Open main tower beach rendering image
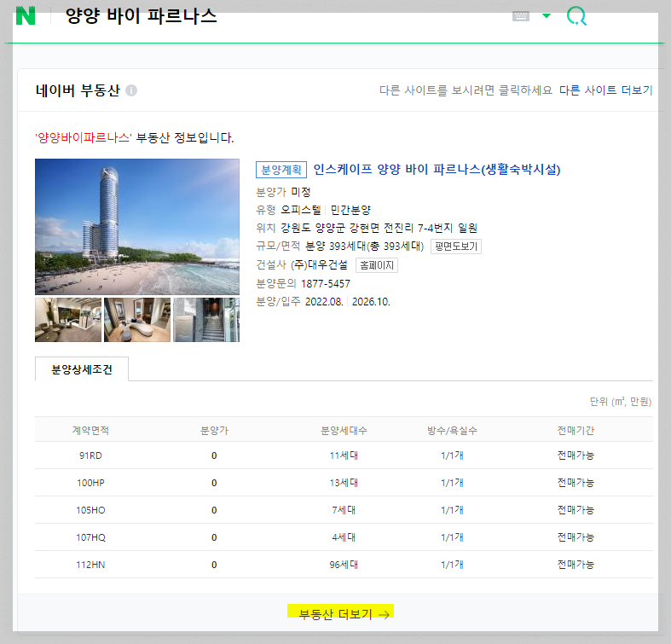 (137, 227)
